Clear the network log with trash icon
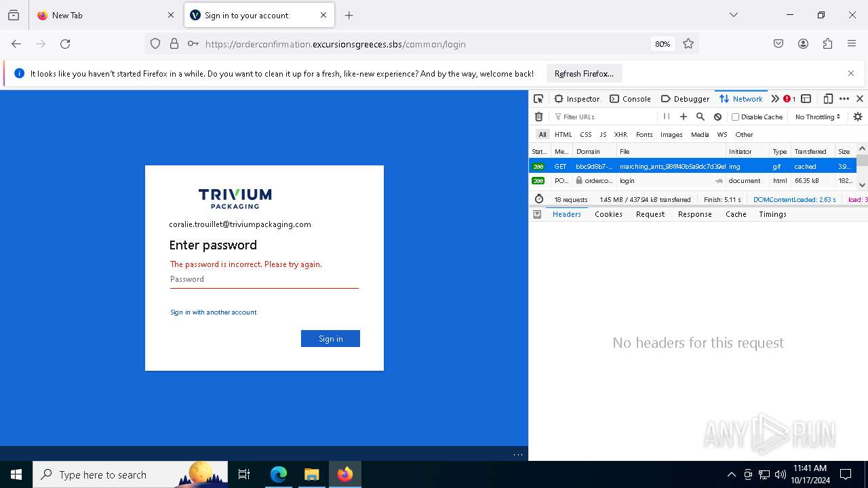868x488 pixels. click(x=538, y=117)
